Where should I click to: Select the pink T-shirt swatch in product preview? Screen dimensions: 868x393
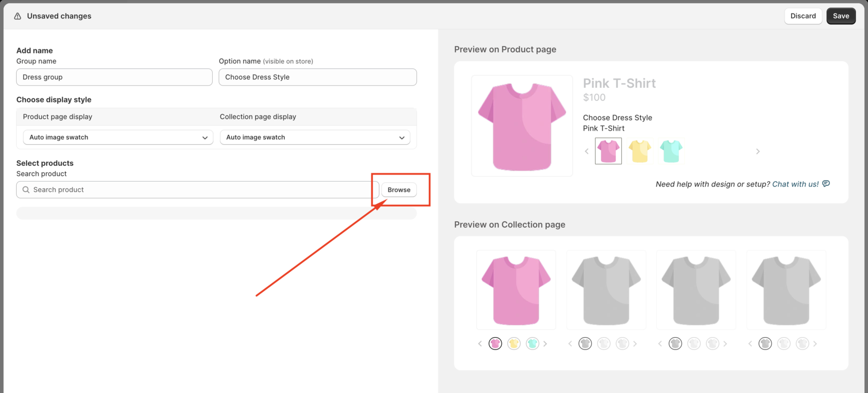(x=608, y=151)
